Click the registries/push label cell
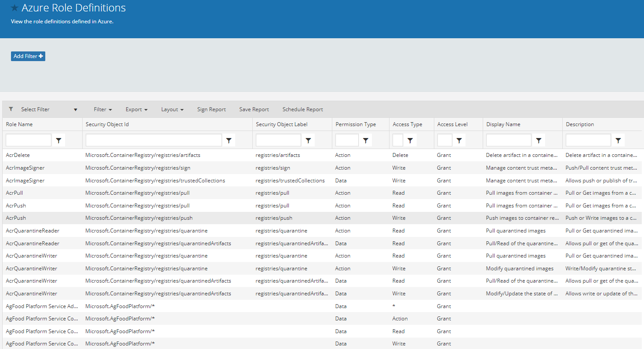This screenshot has height=349, width=644. (x=274, y=218)
